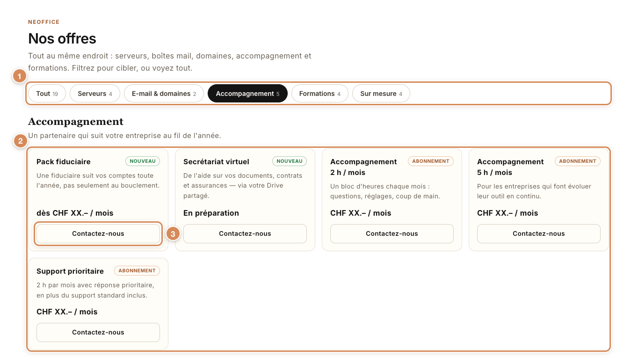Switch to E-mail & domaines filter
The image size is (624, 364).
[164, 94]
